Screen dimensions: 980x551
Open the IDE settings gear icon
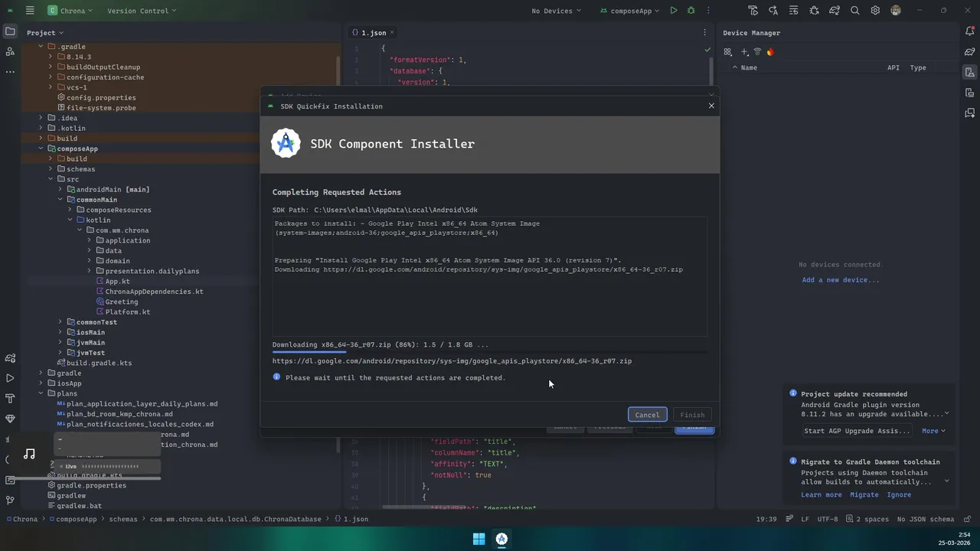[x=875, y=11]
